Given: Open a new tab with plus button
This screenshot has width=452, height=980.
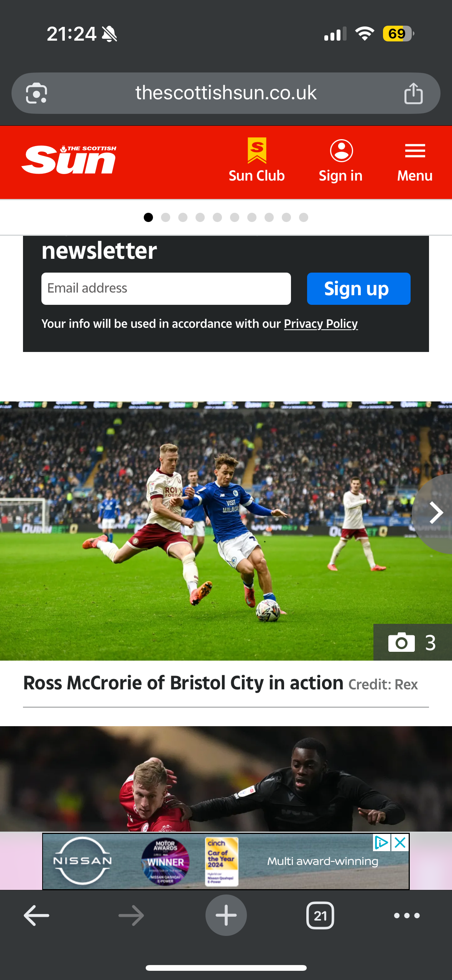Looking at the screenshot, I should click(226, 915).
